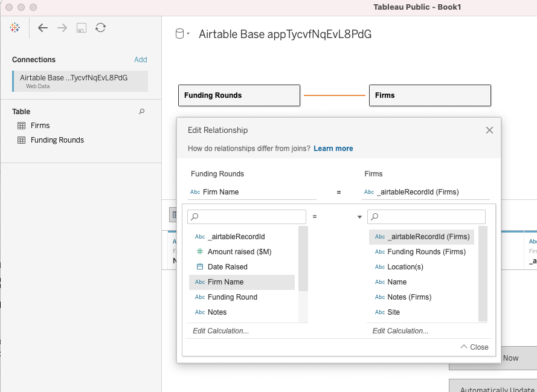The image size is (537, 392).
Task: Choose Location(s) field
Action: [x=422, y=267]
